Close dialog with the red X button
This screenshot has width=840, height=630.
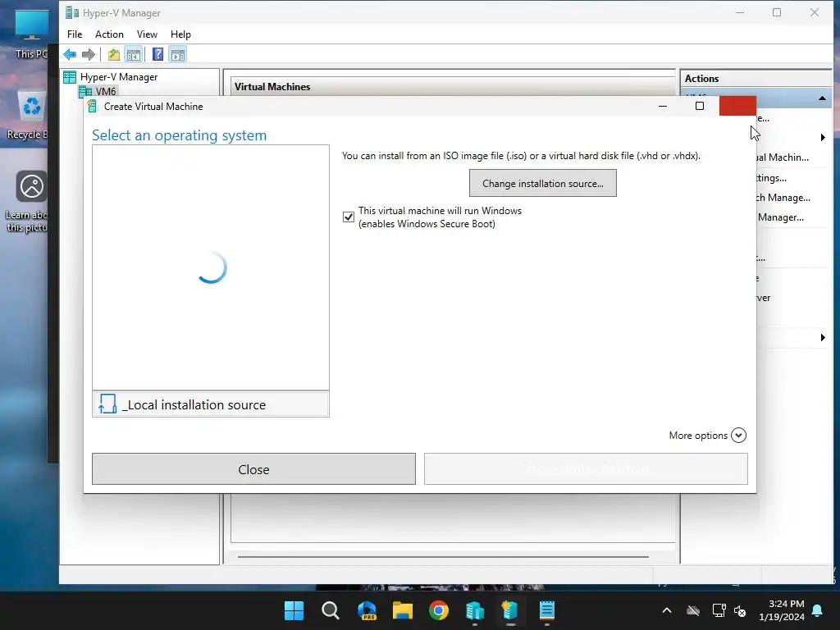pyautogui.click(x=737, y=106)
